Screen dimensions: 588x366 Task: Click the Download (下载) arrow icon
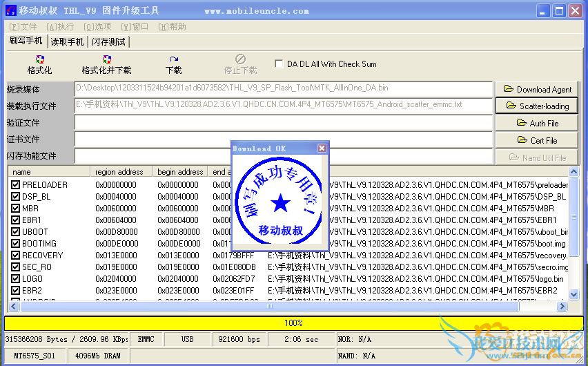pyautogui.click(x=174, y=60)
